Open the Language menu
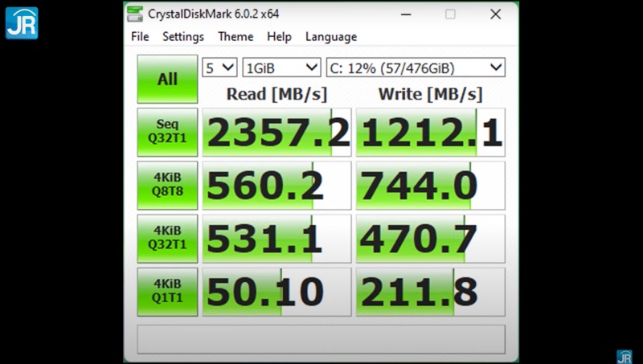The height and width of the screenshot is (364, 643). [x=330, y=37]
